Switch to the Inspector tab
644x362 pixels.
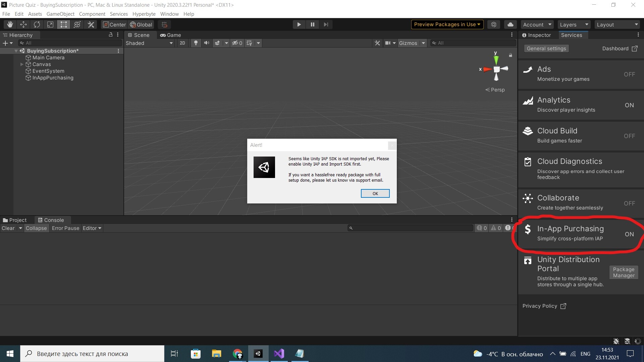pos(536,35)
